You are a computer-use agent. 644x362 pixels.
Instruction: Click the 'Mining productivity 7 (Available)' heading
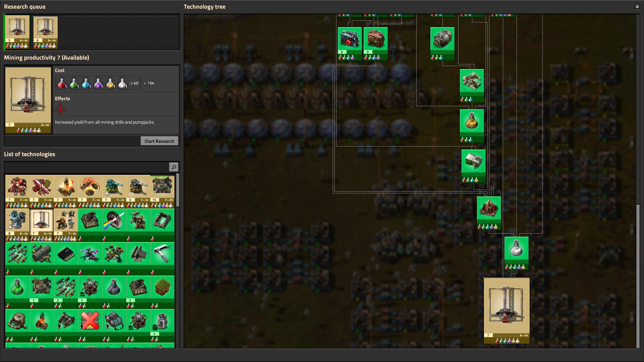point(47,58)
